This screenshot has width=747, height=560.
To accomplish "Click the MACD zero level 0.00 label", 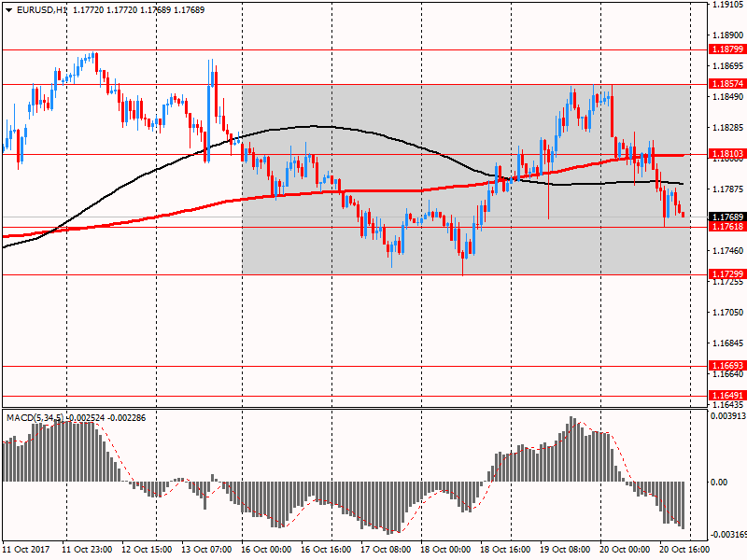I will [x=719, y=483].
